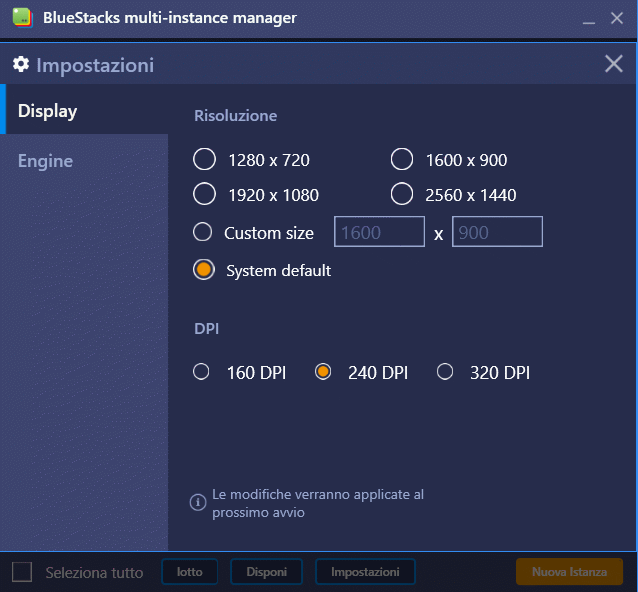The image size is (638, 592).
Task: Click the BlueStacks multi-instance manager title
Action: click(x=170, y=18)
